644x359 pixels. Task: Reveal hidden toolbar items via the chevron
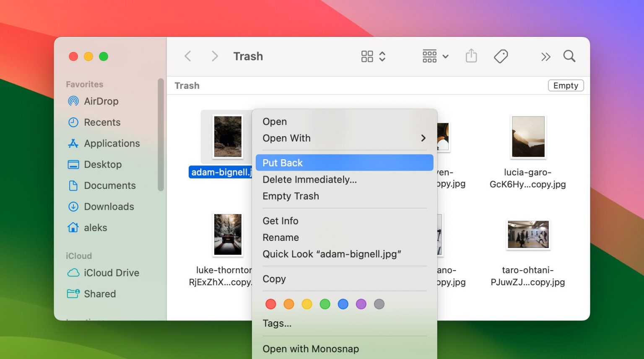tap(545, 56)
